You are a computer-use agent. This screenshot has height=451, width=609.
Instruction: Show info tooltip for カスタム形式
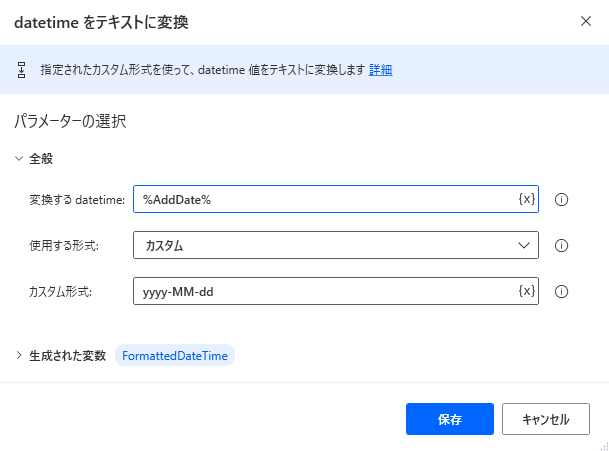pos(561,292)
